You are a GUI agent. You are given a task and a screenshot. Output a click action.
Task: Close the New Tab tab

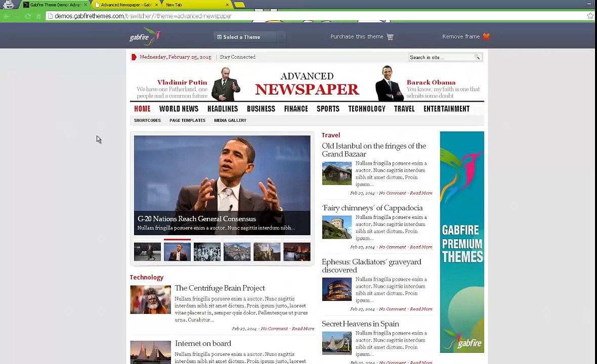click(227, 5)
